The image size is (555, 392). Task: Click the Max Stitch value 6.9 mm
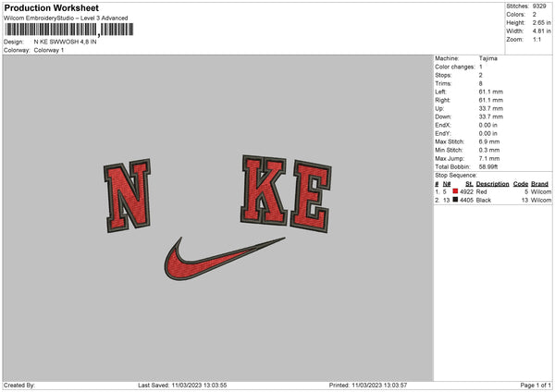point(489,141)
